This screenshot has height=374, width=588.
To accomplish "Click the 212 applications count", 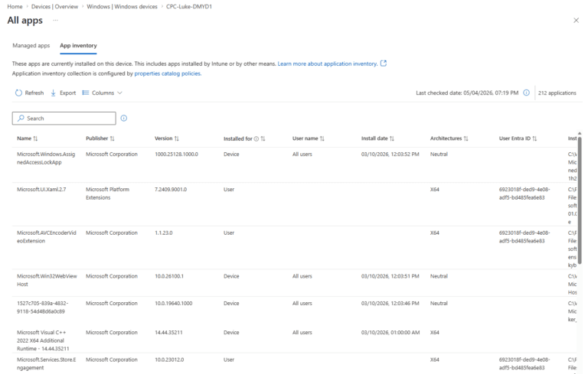I will [557, 93].
